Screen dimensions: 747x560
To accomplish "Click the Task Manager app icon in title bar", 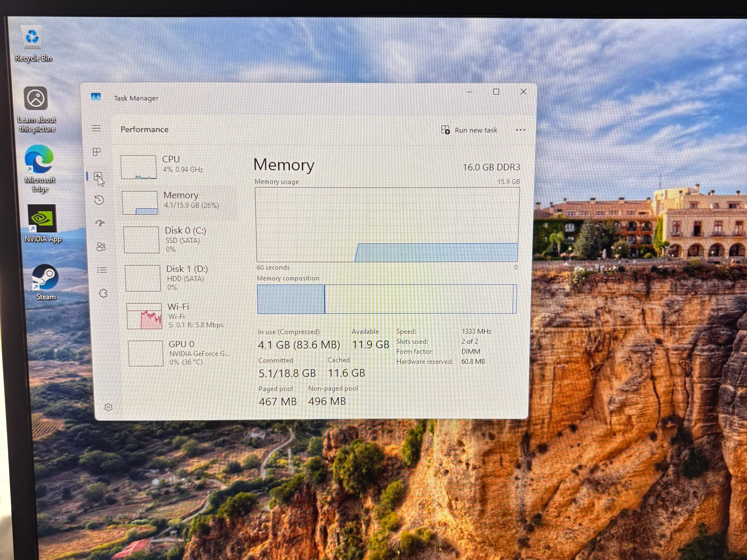I will tap(96, 97).
